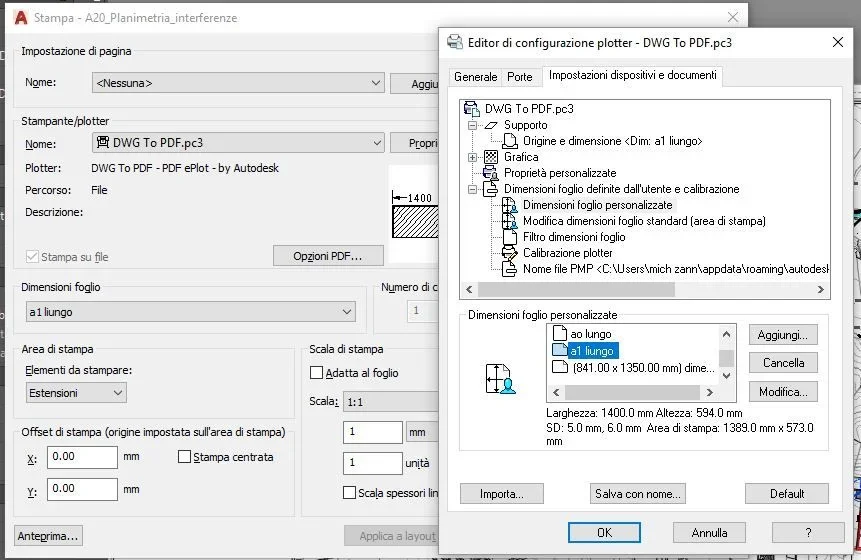This screenshot has height=560, width=861.
Task: Click the horizontal scrollbar of the settings tree
Action: click(576, 289)
